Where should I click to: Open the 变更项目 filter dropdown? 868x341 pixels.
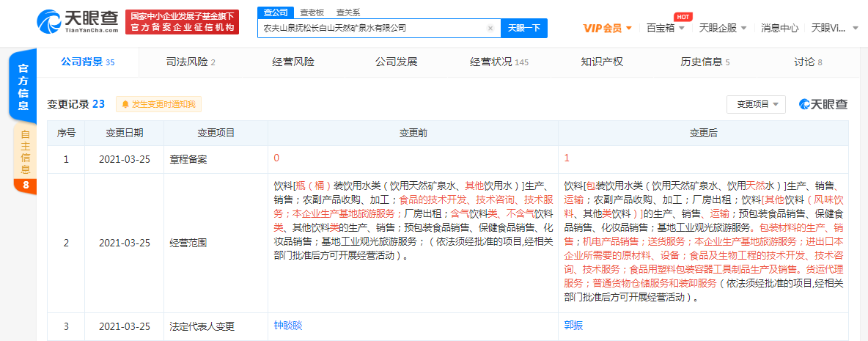pos(756,104)
